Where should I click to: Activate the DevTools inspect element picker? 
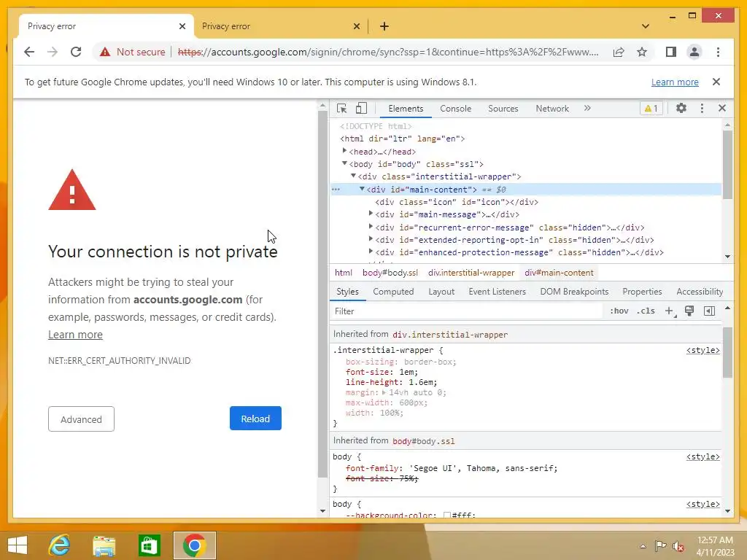[341, 109]
